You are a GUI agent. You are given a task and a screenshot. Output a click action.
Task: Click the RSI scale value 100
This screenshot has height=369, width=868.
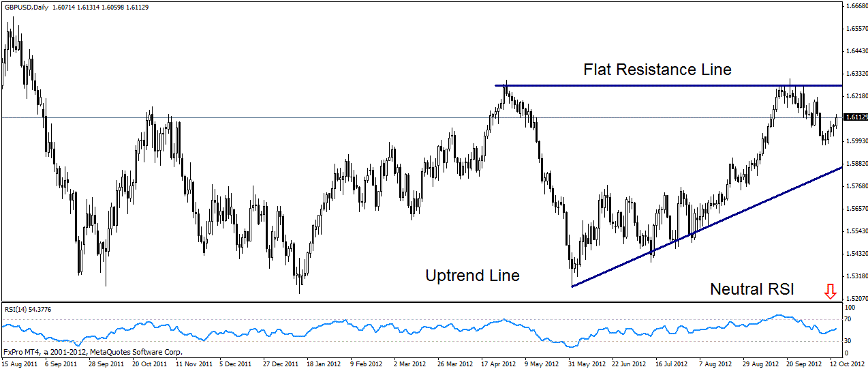(850, 309)
